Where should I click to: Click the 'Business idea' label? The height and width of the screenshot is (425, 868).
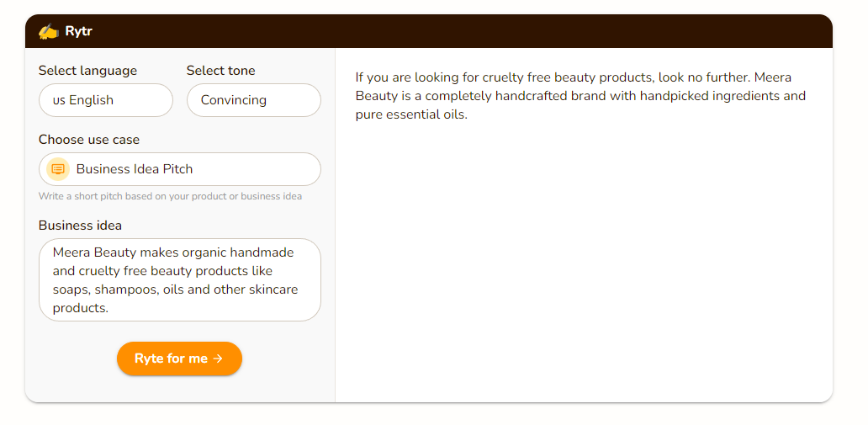click(x=80, y=226)
